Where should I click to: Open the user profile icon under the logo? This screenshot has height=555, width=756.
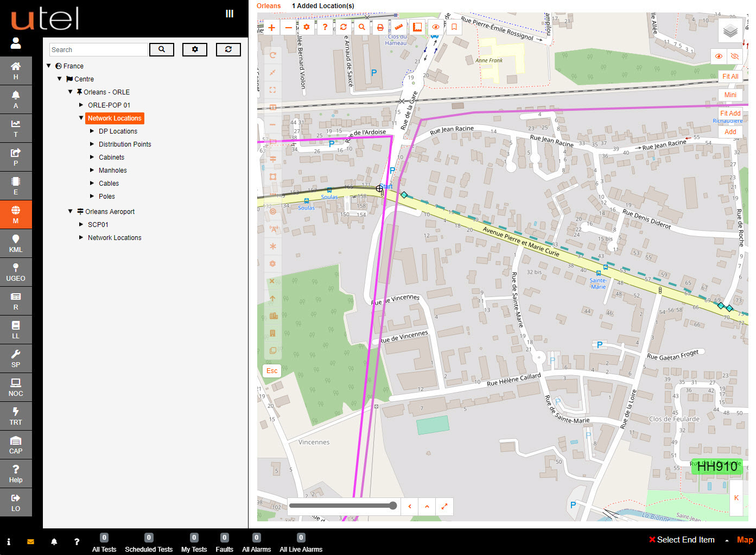(16, 43)
